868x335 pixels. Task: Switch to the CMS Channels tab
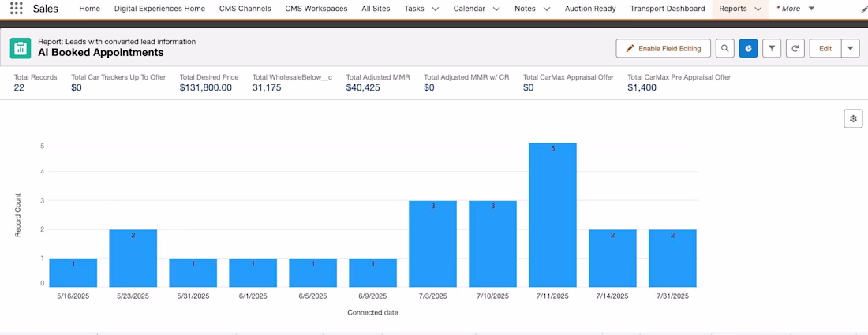coord(245,9)
